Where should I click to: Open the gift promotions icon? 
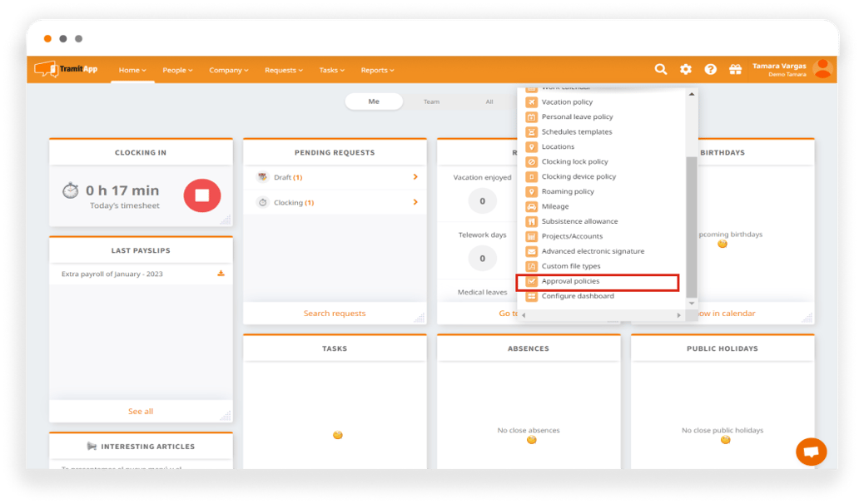click(x=735, y=69)
